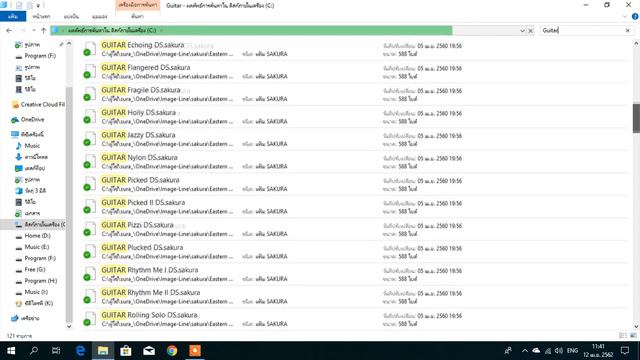The image size is (640, 360).
Task: Click the results list vertical scrollbar thumb
Action: [x=636, y=118]
